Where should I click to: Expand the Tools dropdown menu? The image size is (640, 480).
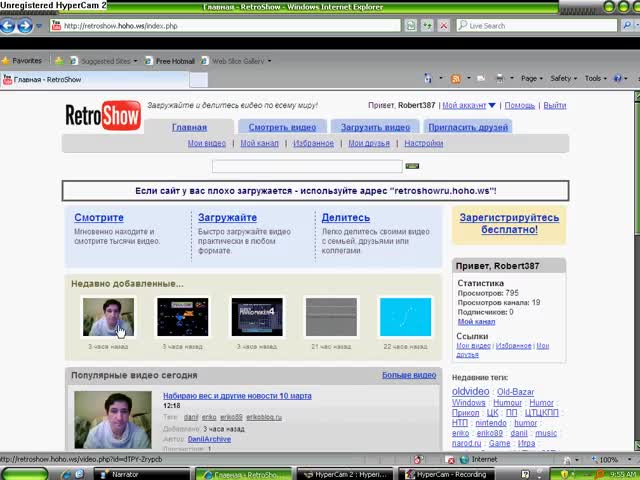point(595,79)
